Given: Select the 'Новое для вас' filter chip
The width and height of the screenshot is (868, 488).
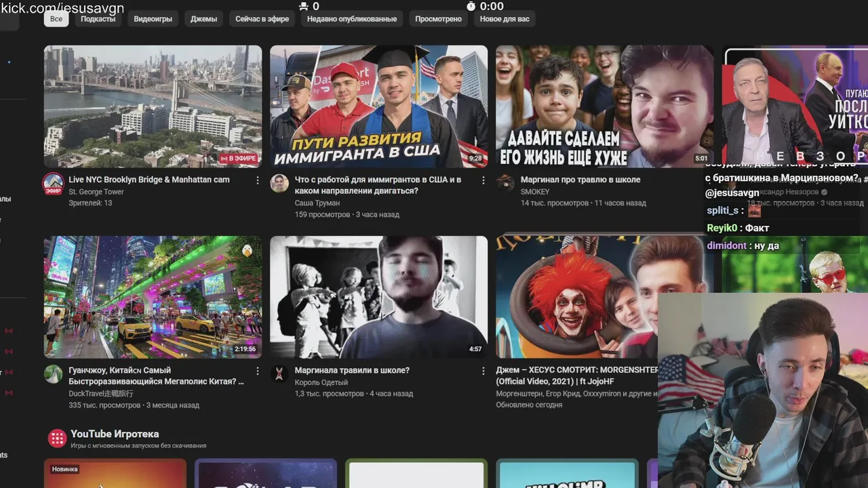Looking at the screenshot, I should pyautogui.click(x=505, y=19).
